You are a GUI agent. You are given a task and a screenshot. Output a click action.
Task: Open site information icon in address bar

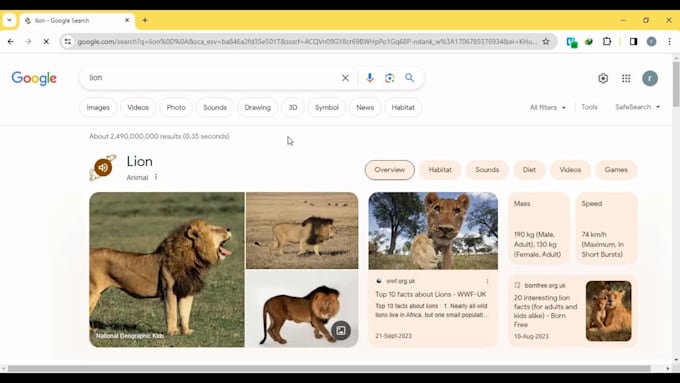pos(68,42)
